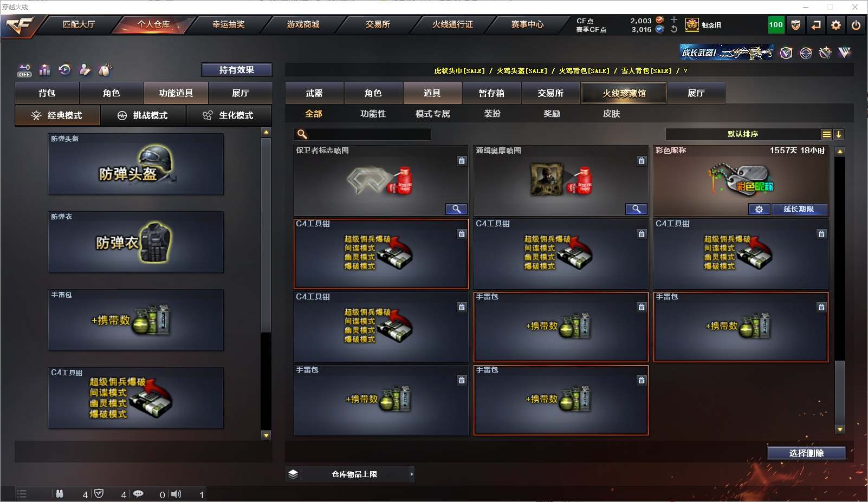Select the 挑战模式 tab
The height and width of the screenshot is (502, 868).
(144, 115)
